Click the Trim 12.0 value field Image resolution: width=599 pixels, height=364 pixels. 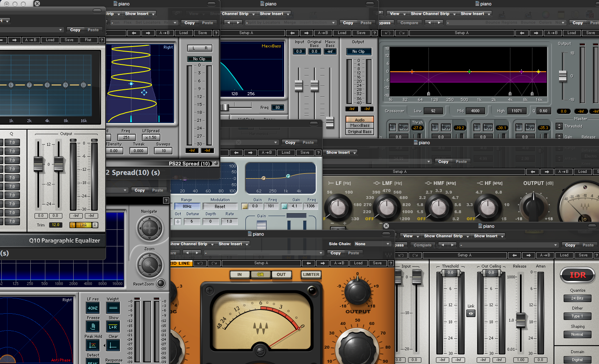[56, 225]
